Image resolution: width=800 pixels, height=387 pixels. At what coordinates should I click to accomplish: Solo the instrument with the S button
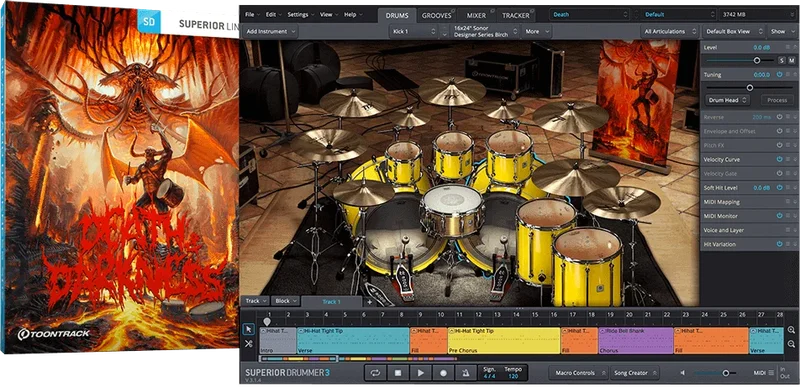tap(781, 60)
